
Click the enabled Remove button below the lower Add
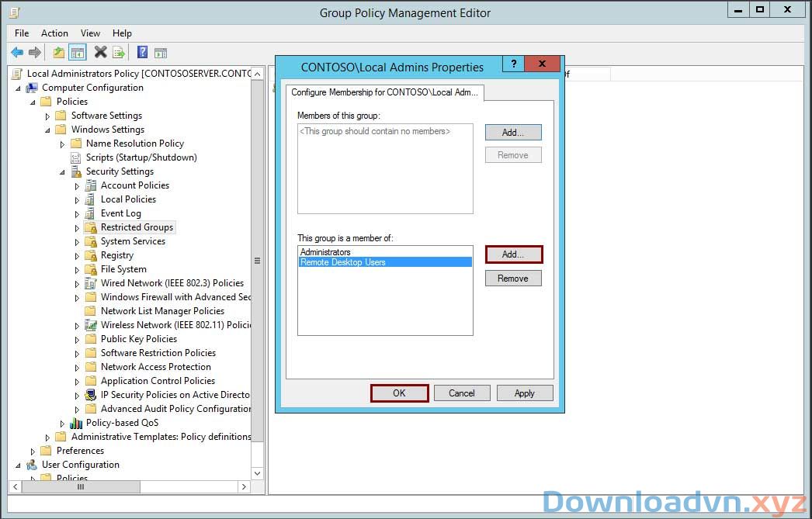pyautogui.click(x=513, y=279)
